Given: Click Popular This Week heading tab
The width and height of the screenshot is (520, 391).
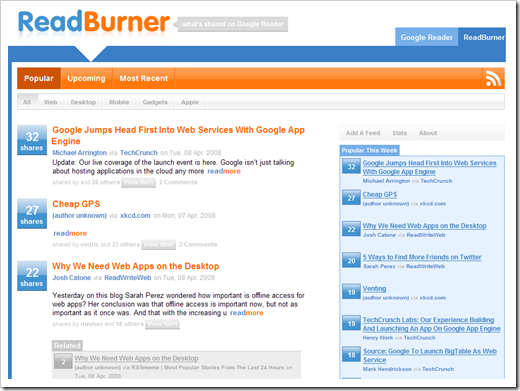Looking at the screenshot, I should (369, 150).
